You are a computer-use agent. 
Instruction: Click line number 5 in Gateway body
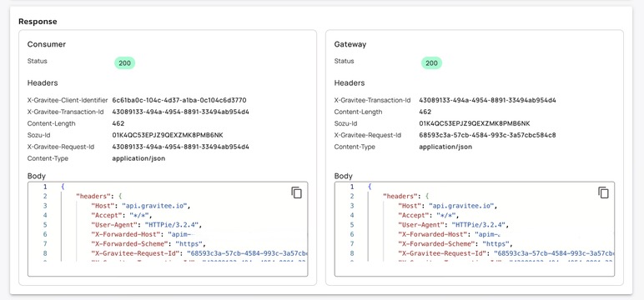(x=352, y=224)
